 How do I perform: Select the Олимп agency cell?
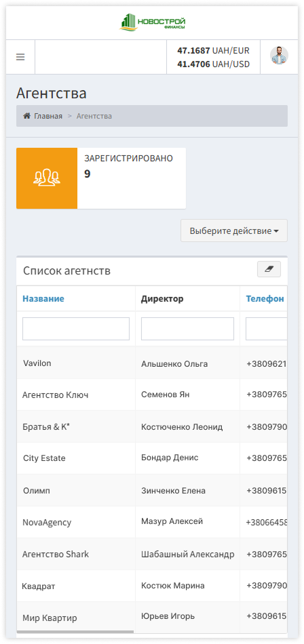(76, 490)
